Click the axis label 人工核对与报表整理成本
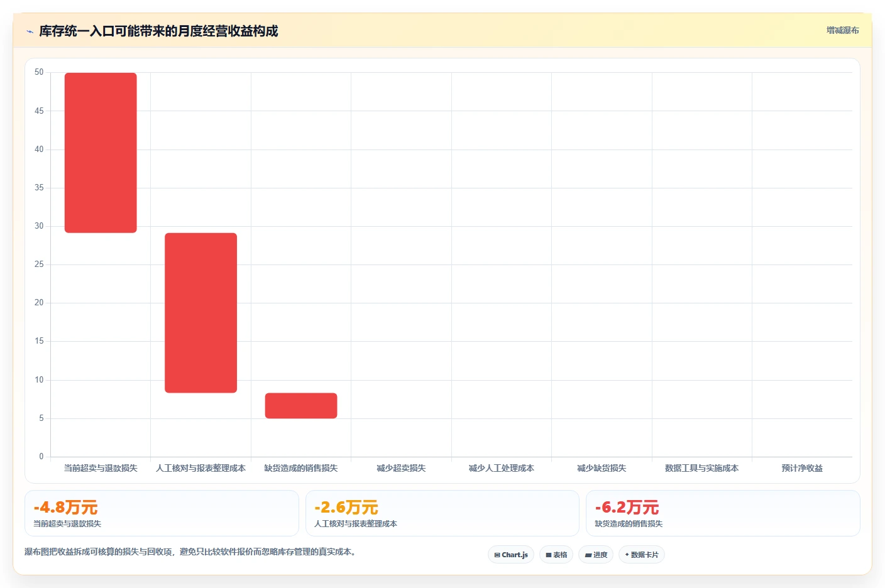The height and width of the screenshot is (588, 885). click(201, 468)
